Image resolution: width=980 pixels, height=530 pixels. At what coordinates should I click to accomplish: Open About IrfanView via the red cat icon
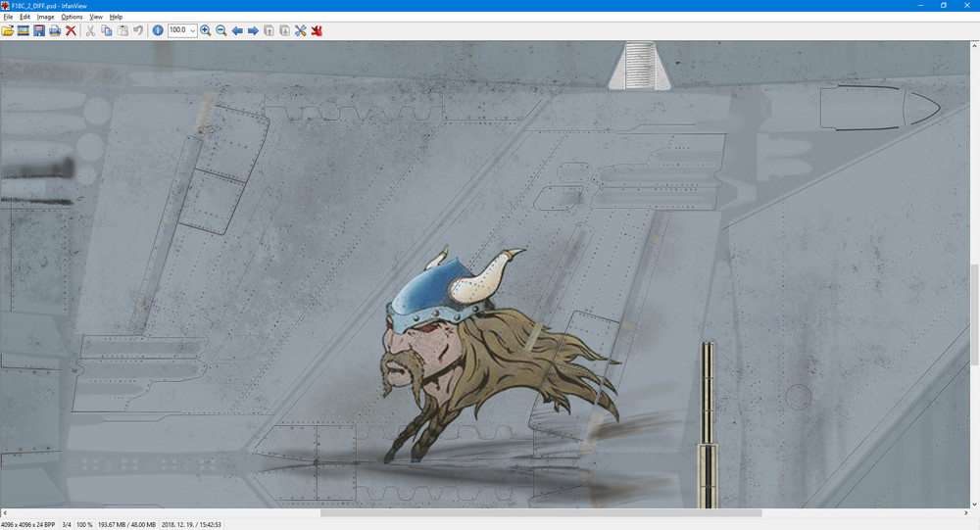coord(317,30)
